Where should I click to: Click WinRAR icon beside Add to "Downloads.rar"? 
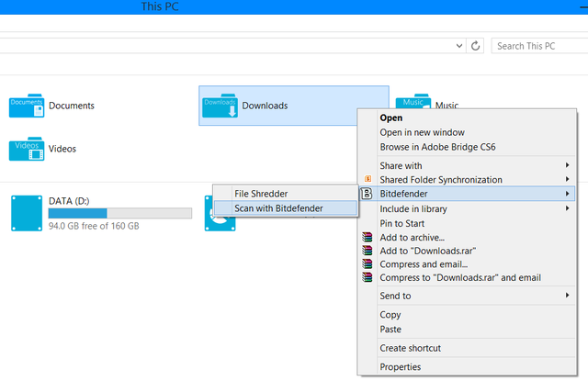click(367, 251)
